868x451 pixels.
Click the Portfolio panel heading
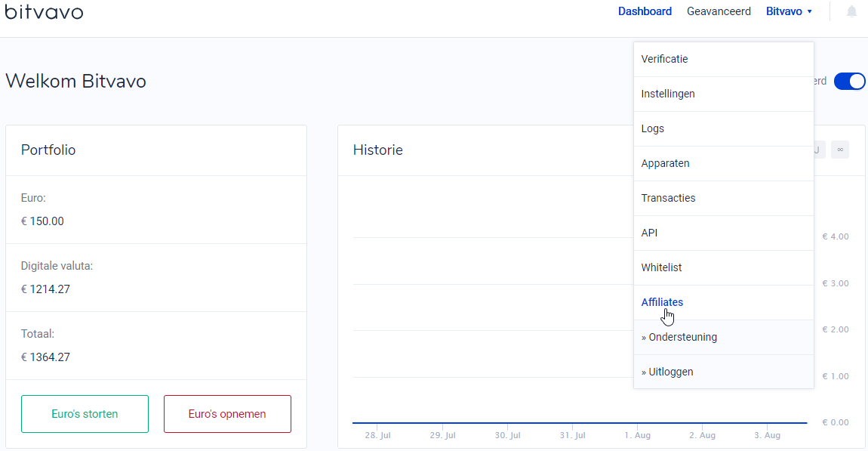(x=48, y=150)
